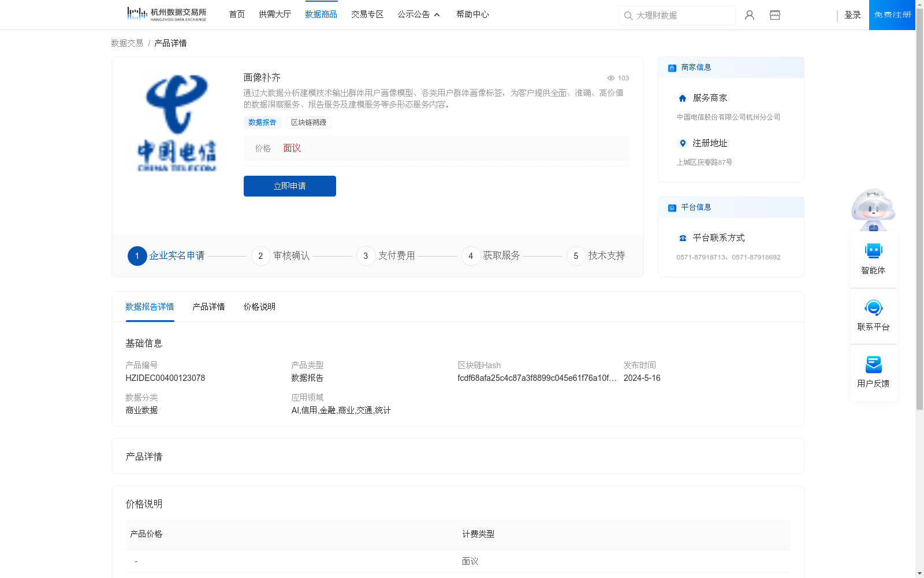Open 帮助中心 navigation item

click(x=472, y=14)
